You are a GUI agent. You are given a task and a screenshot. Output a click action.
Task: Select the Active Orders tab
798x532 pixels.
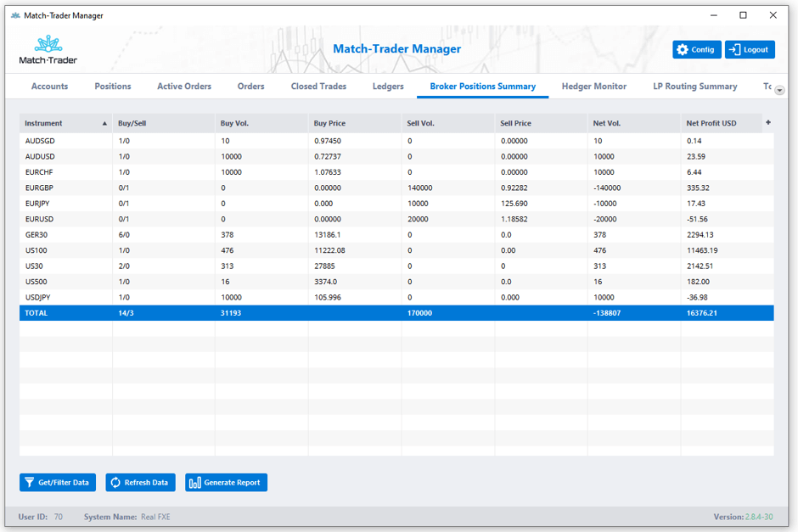[184, 86]
